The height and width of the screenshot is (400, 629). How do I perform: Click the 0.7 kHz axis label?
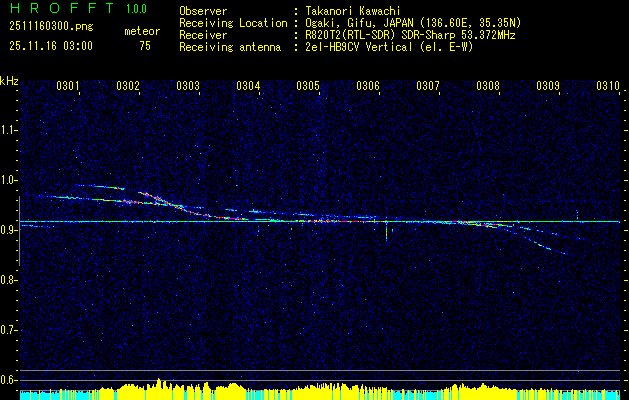click(x=8, y=330)
